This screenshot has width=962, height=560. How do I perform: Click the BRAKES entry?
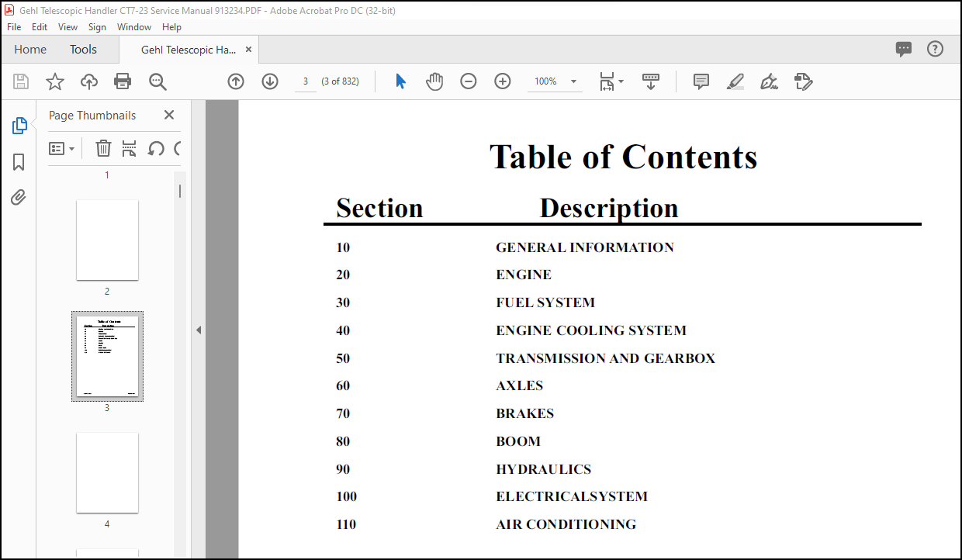tap(525, 413)
